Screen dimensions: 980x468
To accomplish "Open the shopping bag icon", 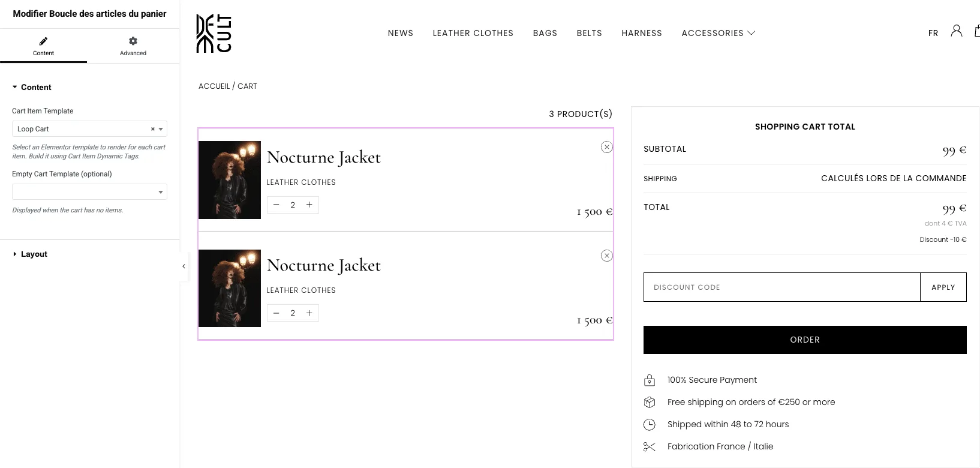I will [x=977, y=31].
